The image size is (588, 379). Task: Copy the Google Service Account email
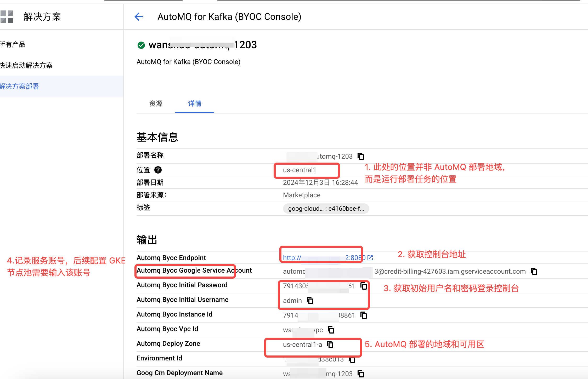pyautogui.click(x=534, y=271)
